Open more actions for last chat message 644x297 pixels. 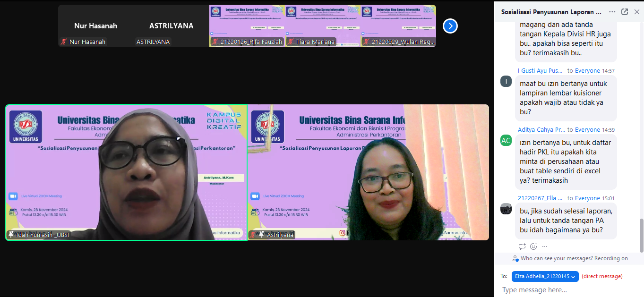tap(545, 246)
